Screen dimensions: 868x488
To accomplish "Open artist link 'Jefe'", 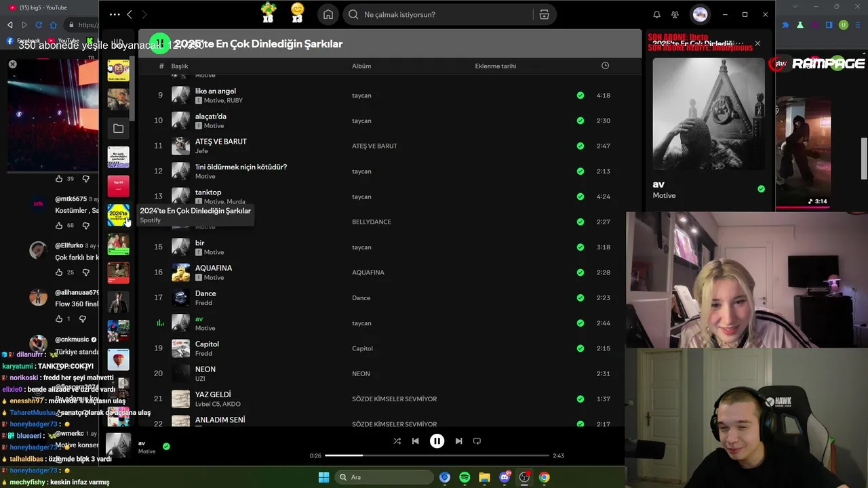I will click(201, 151).
